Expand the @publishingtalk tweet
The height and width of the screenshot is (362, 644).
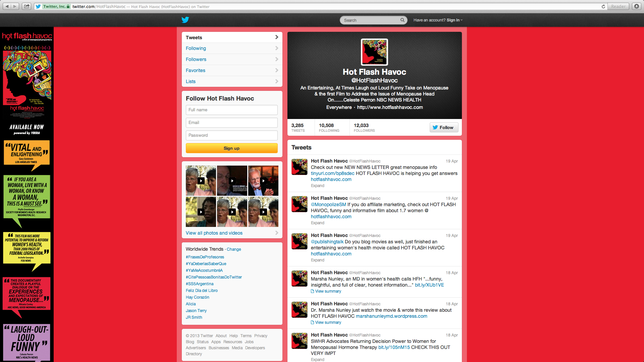317,260
